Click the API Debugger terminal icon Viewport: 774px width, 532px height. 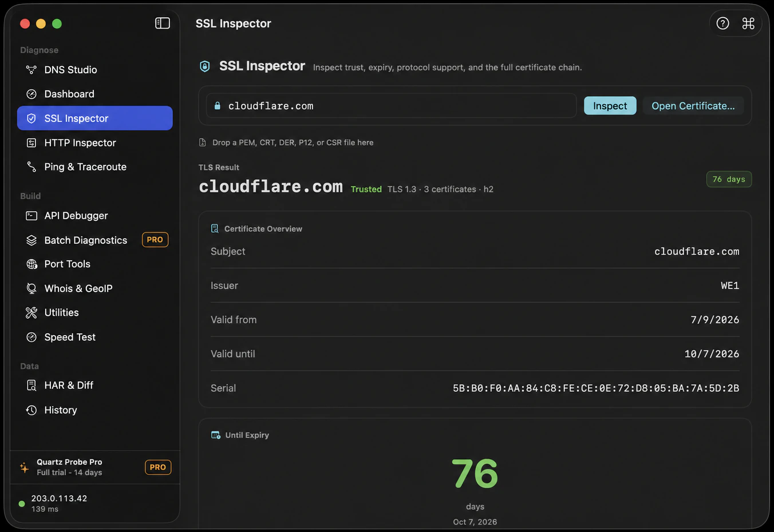31,216
